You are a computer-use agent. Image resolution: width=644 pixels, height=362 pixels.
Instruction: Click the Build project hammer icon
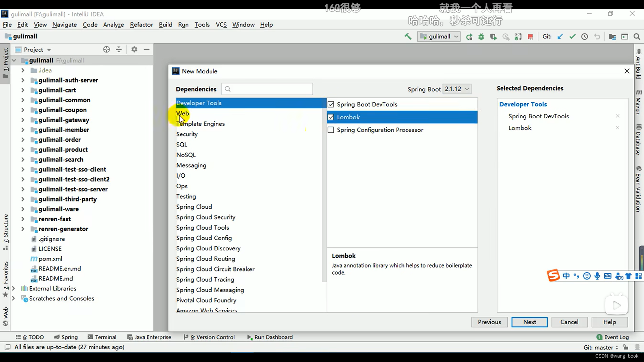pos(408,37)
